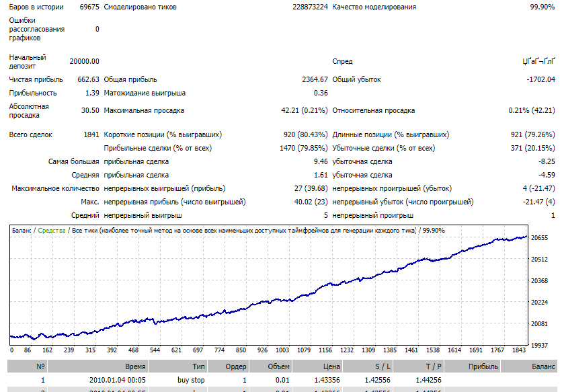Click consecutive losses value 4 (-21.47)

538,188
